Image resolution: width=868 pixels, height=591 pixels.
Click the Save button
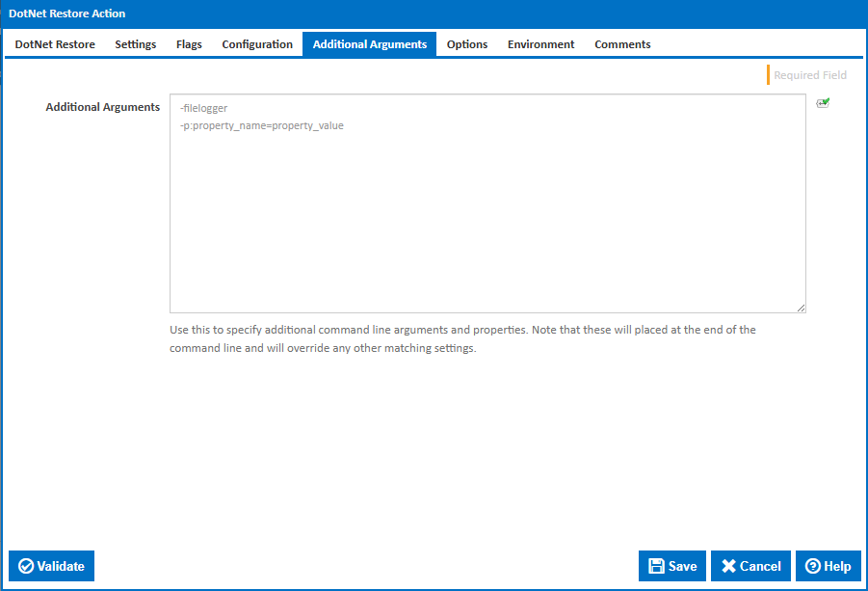(671, 566)
